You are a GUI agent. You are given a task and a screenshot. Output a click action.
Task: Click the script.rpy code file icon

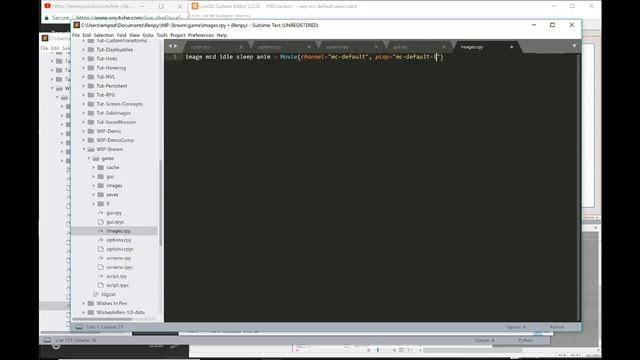tap(101, 276)
